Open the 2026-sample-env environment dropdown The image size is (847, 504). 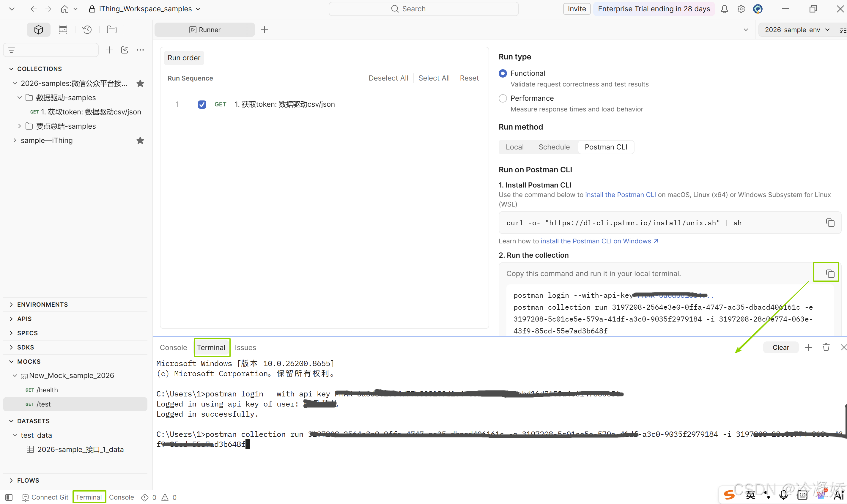click(797, 30)
